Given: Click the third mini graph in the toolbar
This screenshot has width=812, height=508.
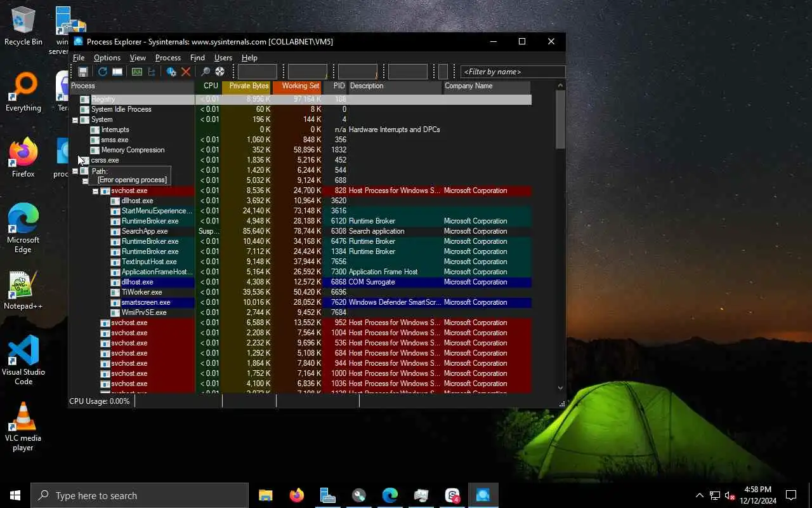Looking at the screenshot, I should coord(357,72).
